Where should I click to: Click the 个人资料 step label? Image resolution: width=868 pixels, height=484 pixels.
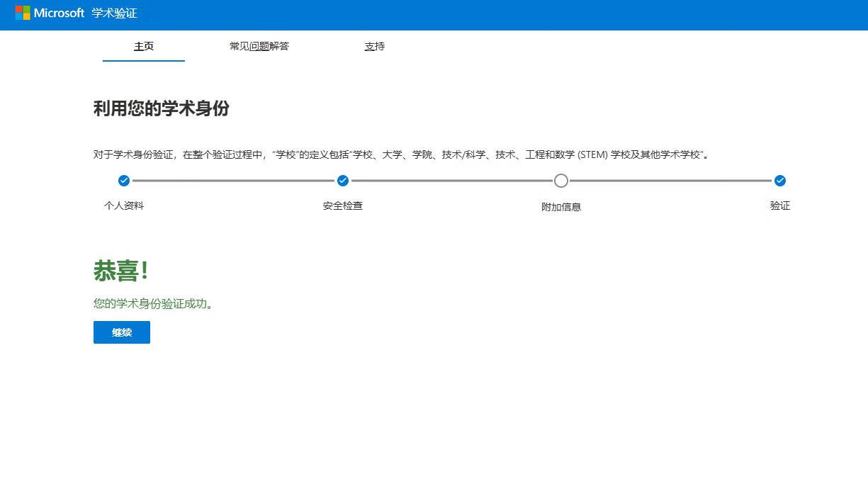click(124, 206)
